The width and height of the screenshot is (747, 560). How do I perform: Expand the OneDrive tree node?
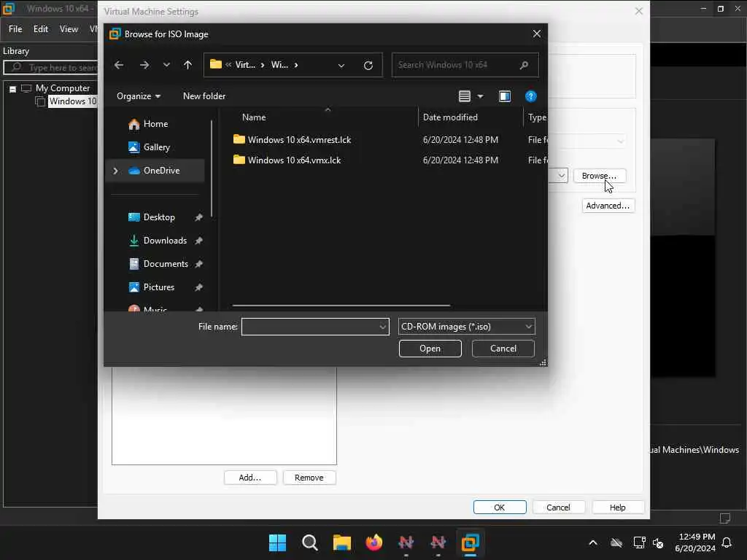[115, 171]
